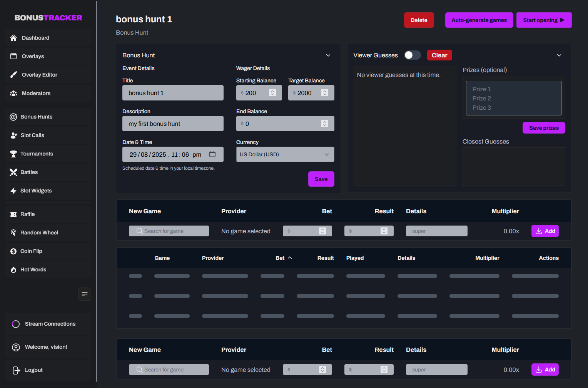Viewport: 588px width, 388px height.
Task: Click the Start opening button
Action: click(544, 20)
